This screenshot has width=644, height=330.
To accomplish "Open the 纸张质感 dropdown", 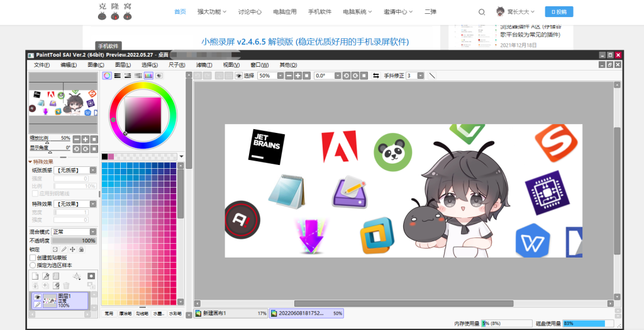I will (x=76, y=170).
